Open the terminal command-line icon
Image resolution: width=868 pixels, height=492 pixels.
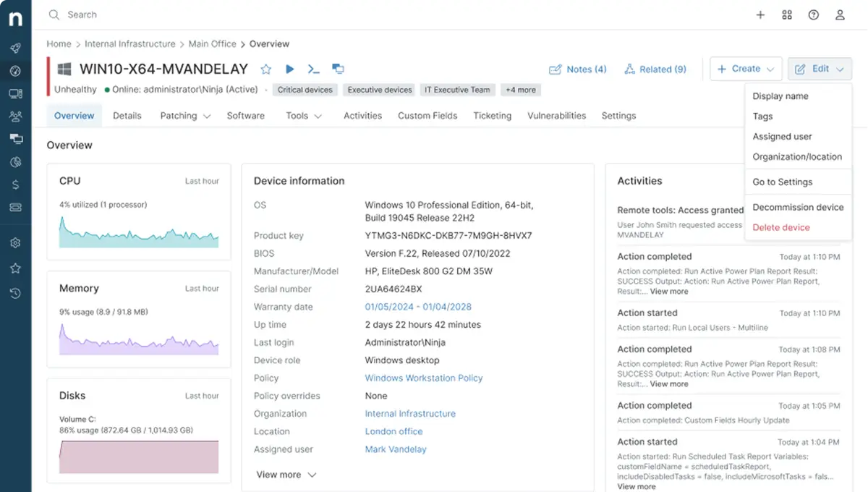pos(313,69)
